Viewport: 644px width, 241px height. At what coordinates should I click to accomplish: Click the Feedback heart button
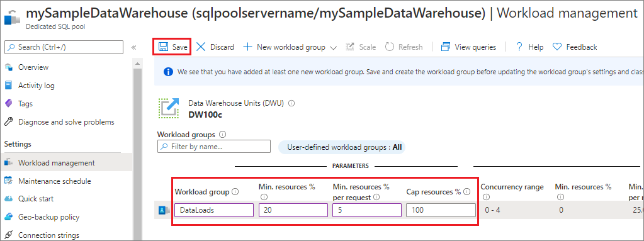(x=575, y=47)
